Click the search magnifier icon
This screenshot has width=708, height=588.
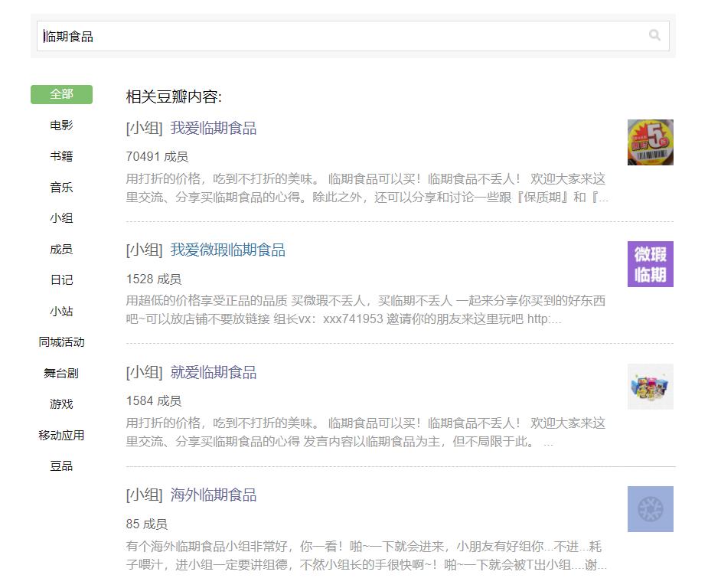[654, 35]
